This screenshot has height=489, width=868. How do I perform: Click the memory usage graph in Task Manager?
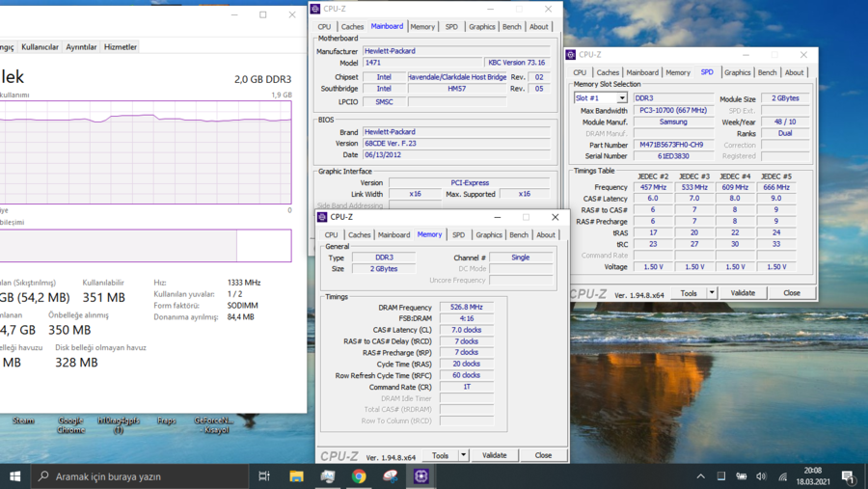click(x=145, y=152)
